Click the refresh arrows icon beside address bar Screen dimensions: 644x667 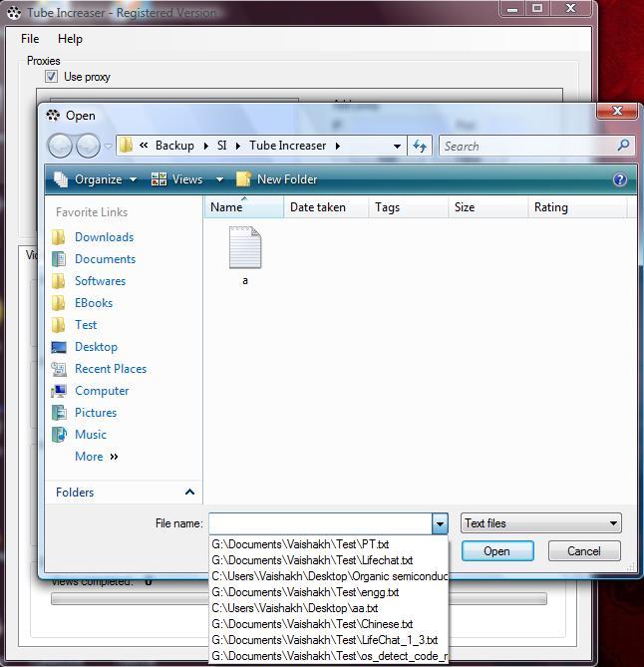point(420,146)
